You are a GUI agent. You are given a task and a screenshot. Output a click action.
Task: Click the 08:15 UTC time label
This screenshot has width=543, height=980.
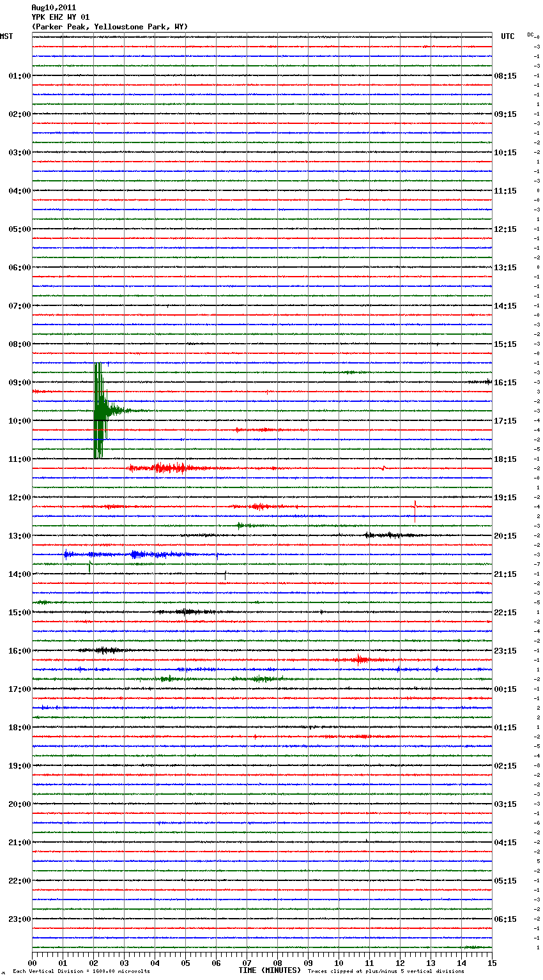point(505,76)
